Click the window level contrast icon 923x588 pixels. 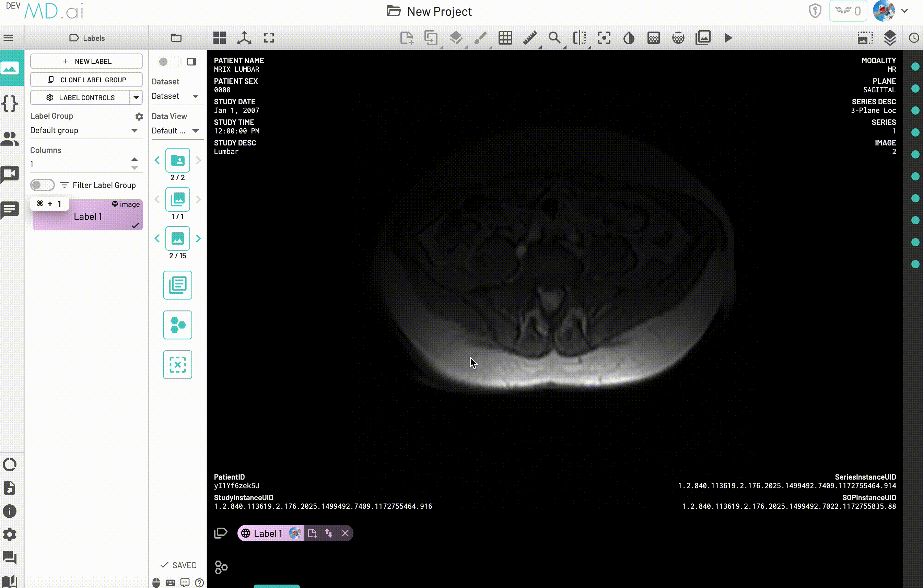(x=629, y=38)
